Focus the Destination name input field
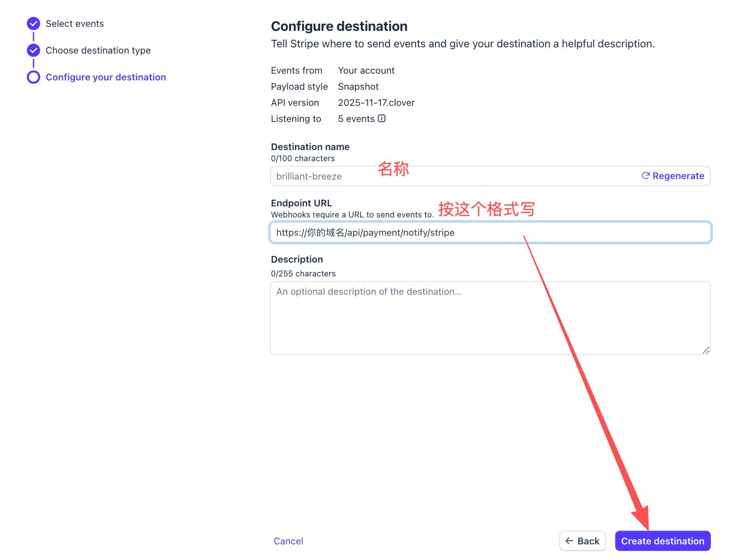Image resolution: width=741 pixels, height=560 pixels. click(x=447, y=176)
